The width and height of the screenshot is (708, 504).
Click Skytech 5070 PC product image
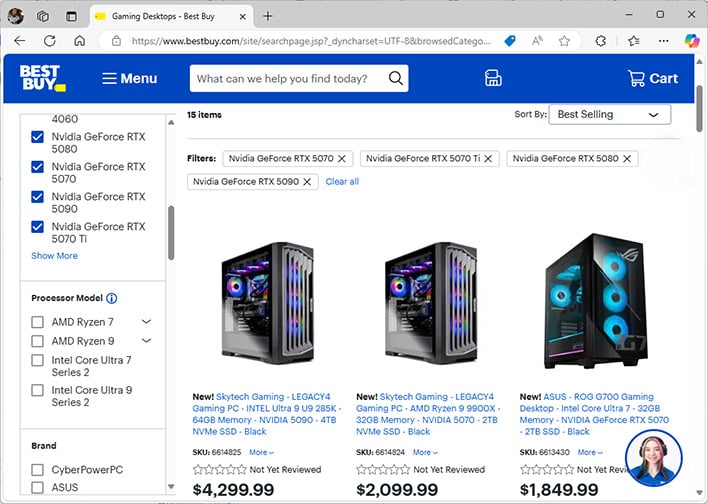pos(431,303)
